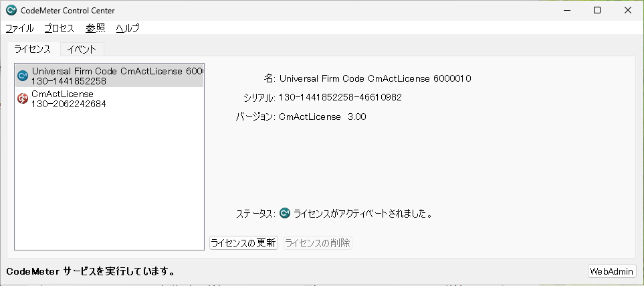This screenshot has height=286, width=644.
Task: Open the ヘルプ menu
Action: click(127, 28)
